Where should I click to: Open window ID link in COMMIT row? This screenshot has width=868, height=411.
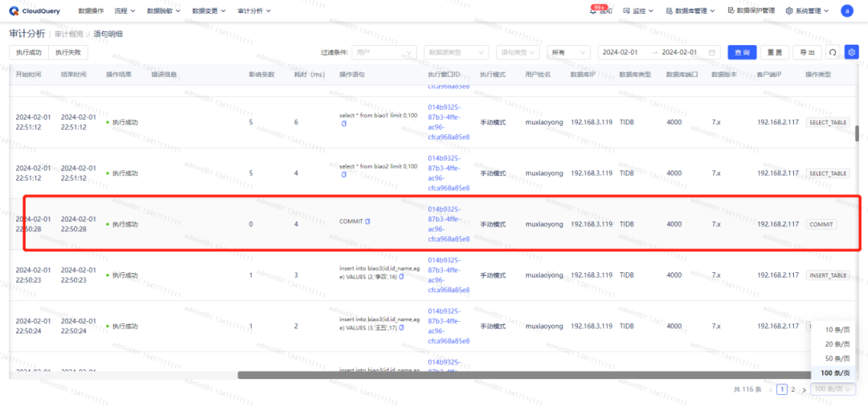(x=448, y=224)
